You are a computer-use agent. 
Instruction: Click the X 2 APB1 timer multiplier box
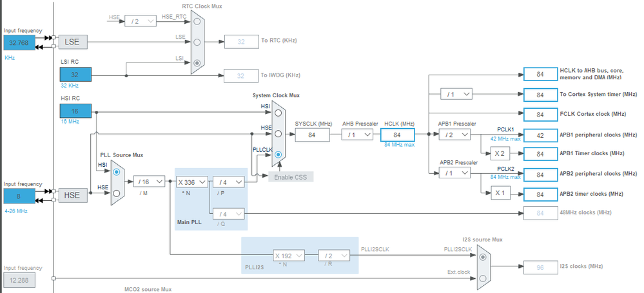(501, 154)
